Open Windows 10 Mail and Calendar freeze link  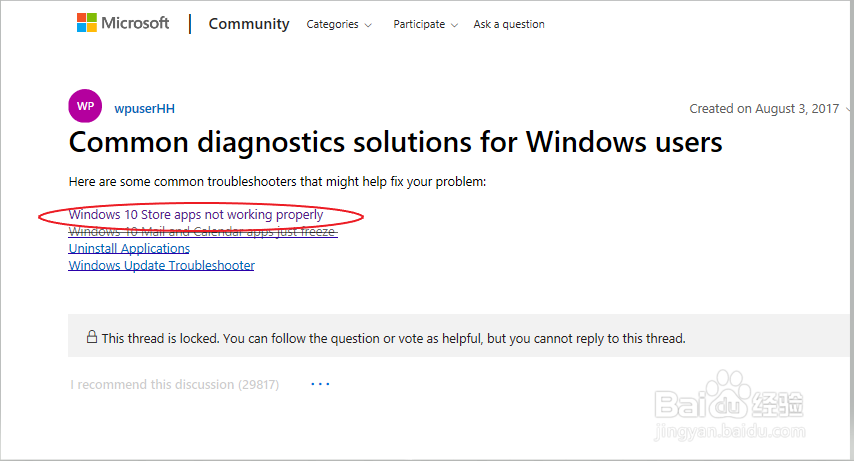pos(203,231)
